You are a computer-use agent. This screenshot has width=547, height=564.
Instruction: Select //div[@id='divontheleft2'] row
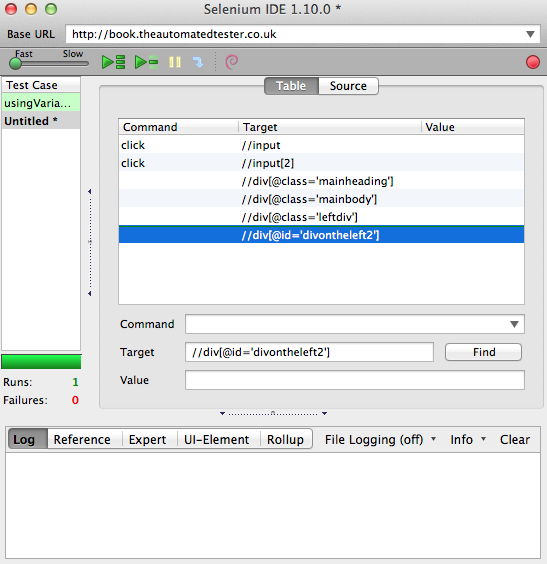321,235
